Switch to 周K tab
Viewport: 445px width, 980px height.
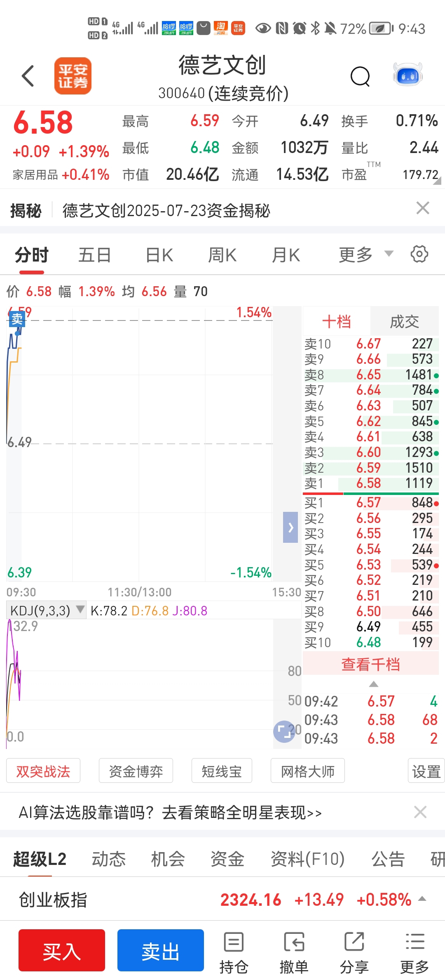tap(222, 254)
